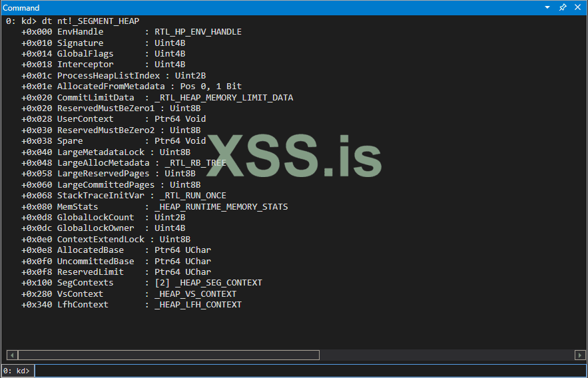This screenshot has height=378, width=588.
Task: Focus the kd> command input field
Action: (310, 371)
